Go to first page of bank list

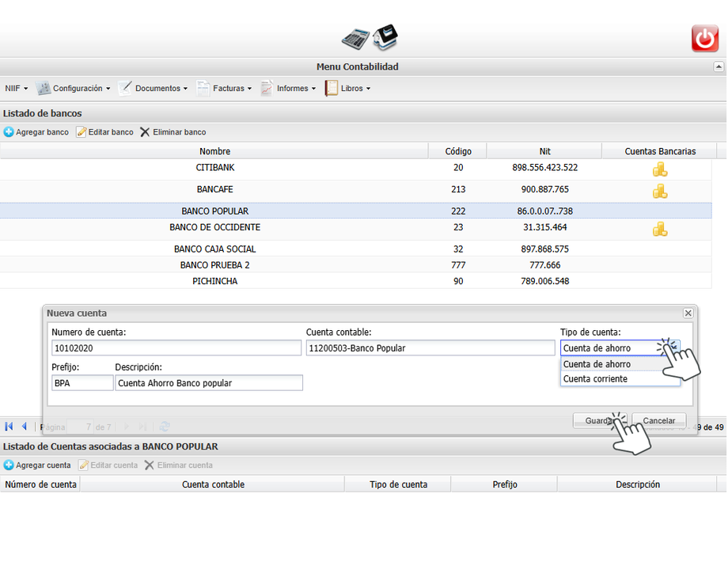[x=9, y=427]
